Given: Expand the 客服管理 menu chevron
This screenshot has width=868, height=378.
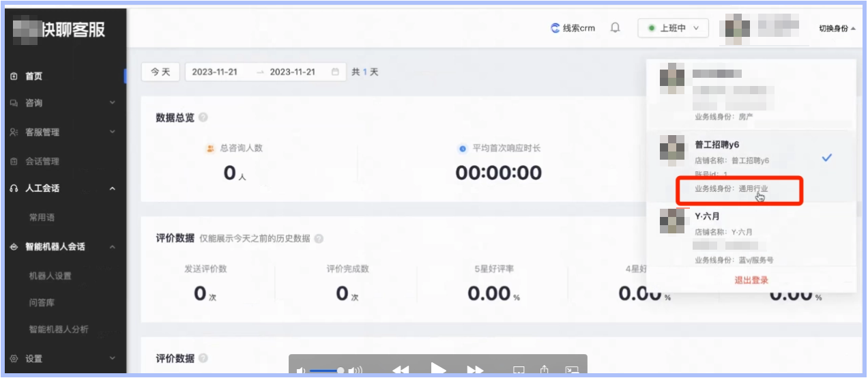Looking at the screenshot, I should click(113, 132).
